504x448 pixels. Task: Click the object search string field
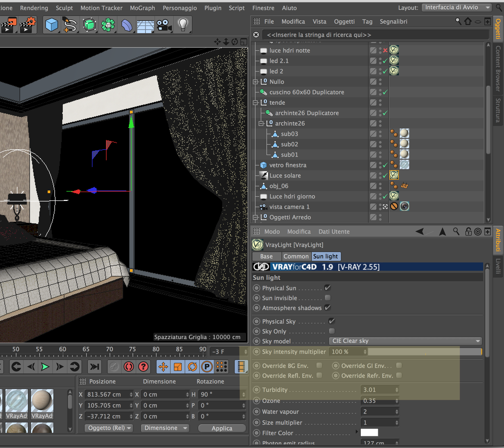(x=375, y=35)
